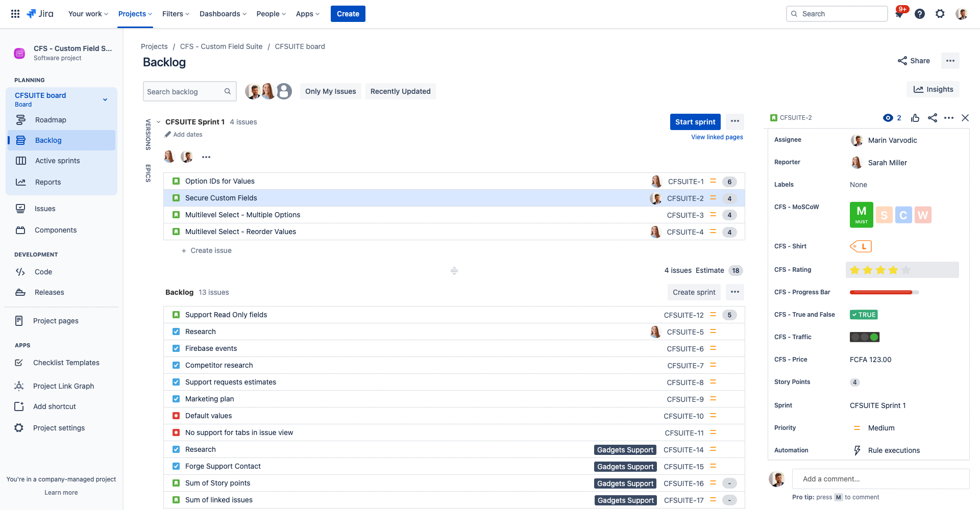Click the Share icon on issue CFSUITE-2

click(933, 118)
